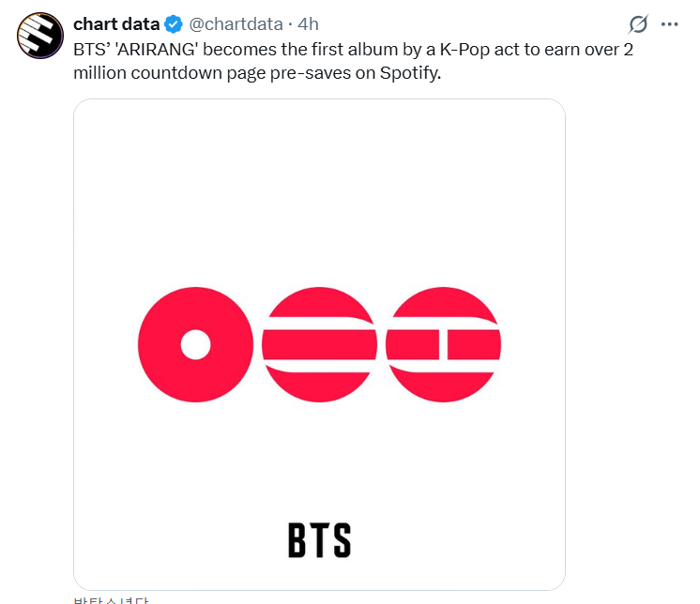This screenshot has width=700, height=604.
Task: Click the Grok icon on the tweet
Action: tap(639, 24)
